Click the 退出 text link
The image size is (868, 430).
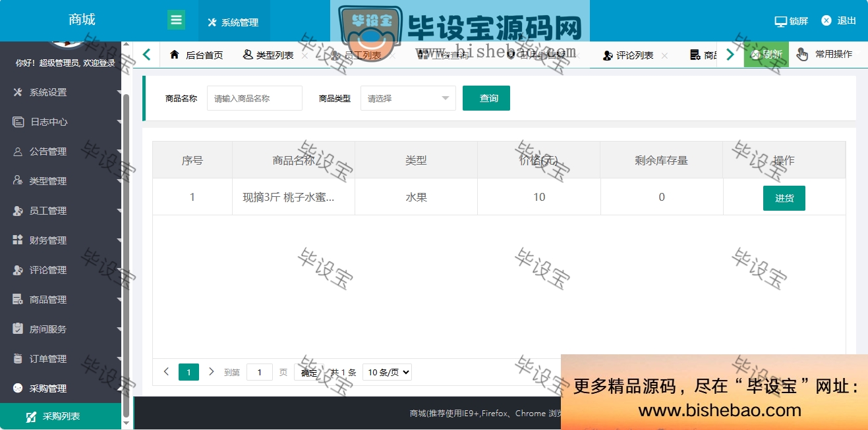(x=846, y=20)
